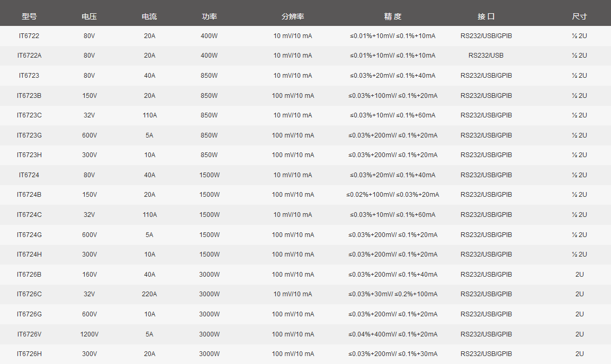Click 2U size in IT6726B row
Screen dimensions: 611x364
coord(579,275)
